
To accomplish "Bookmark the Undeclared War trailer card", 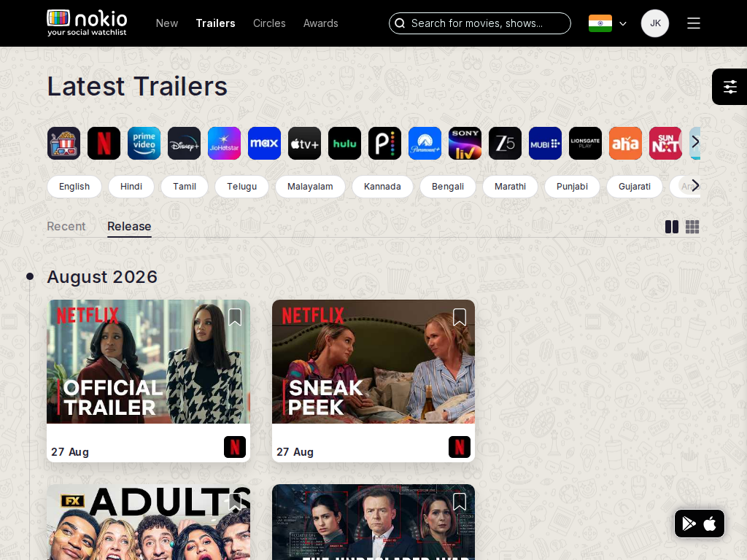I will click(x=460, y=502).
